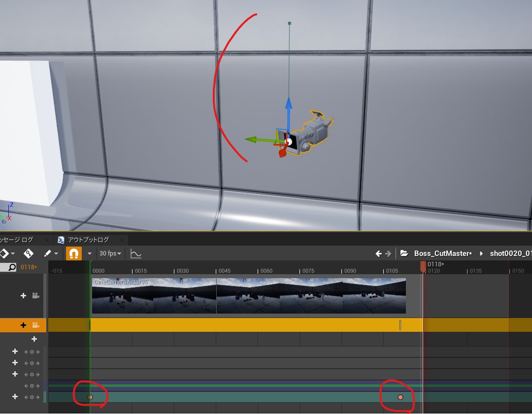
Task: Close the アウトプットログ tab
Action: (x=122, y=240)
